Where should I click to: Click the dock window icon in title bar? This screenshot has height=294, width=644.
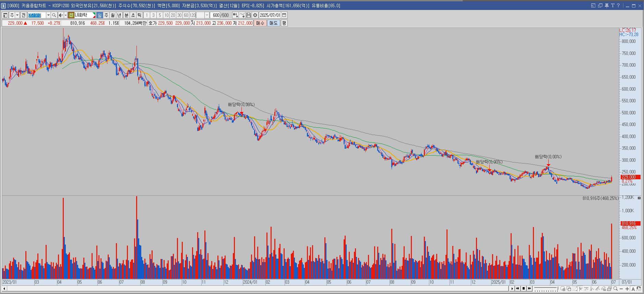coord(593,5)
